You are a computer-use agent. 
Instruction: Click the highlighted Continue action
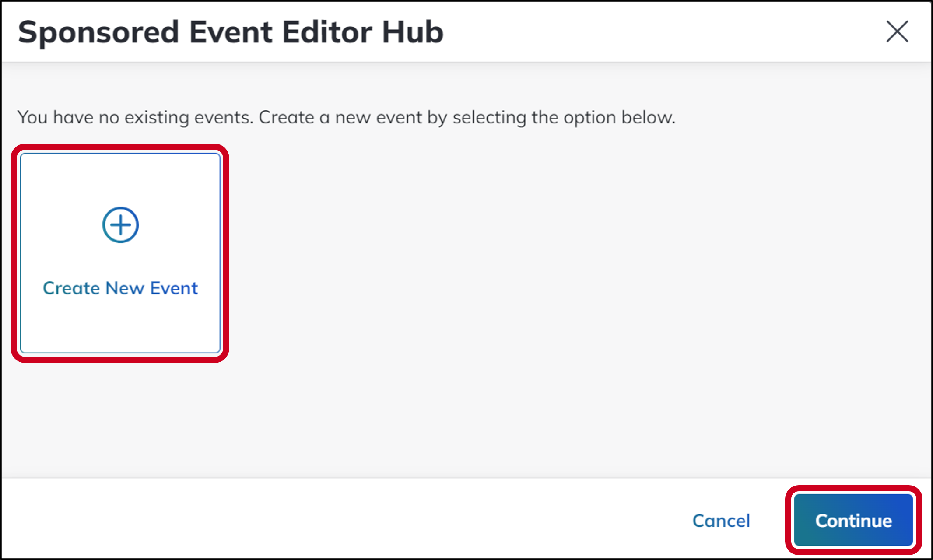pyautogui.click(x=853, y=521)
